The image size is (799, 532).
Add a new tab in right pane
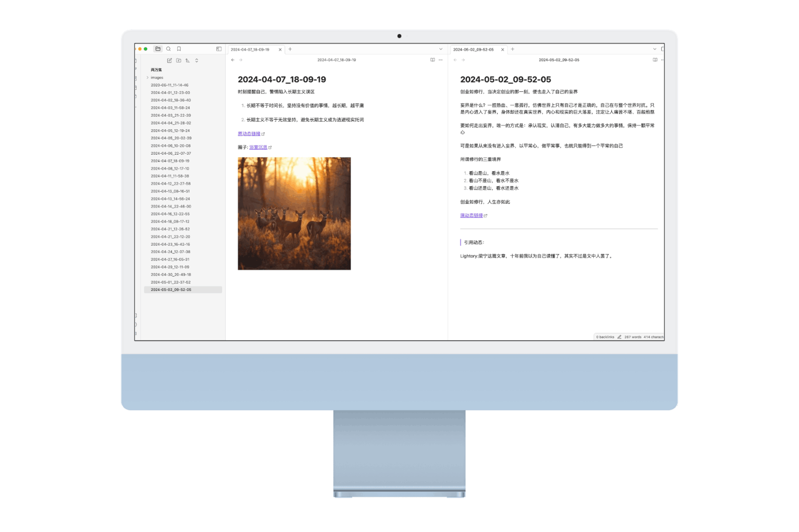coord(512,49)
